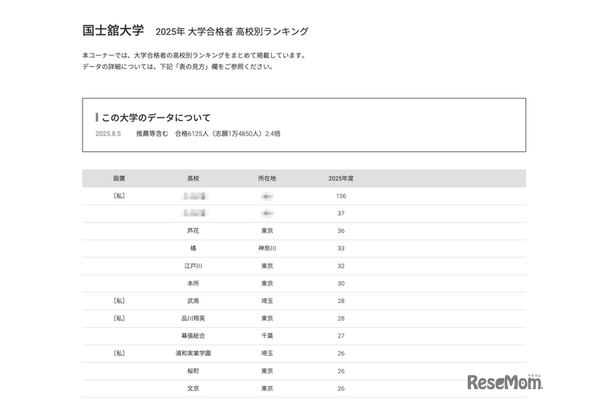This screenshot has height=400, width=610.
Task: Click the value 28 in the 品川翔英 row
Action: pyautogui.click(x=341, y=319)
